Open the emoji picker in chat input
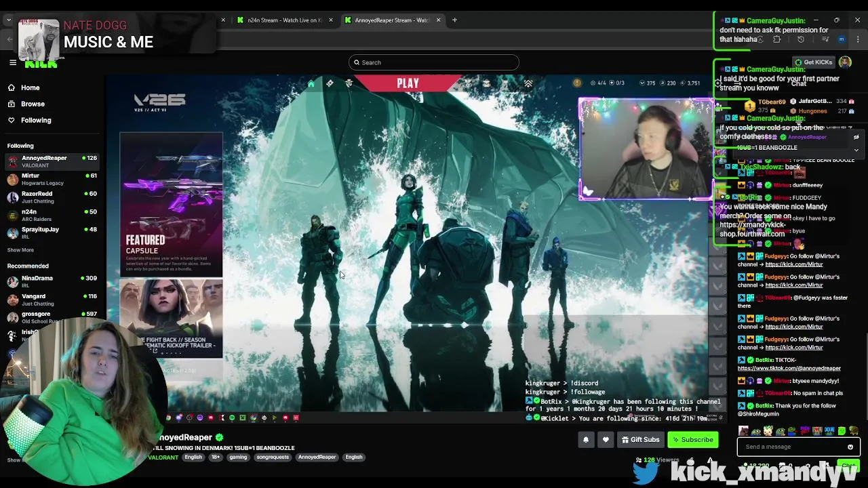Viewport: 868px width, 488px height. tap(850, 447)
